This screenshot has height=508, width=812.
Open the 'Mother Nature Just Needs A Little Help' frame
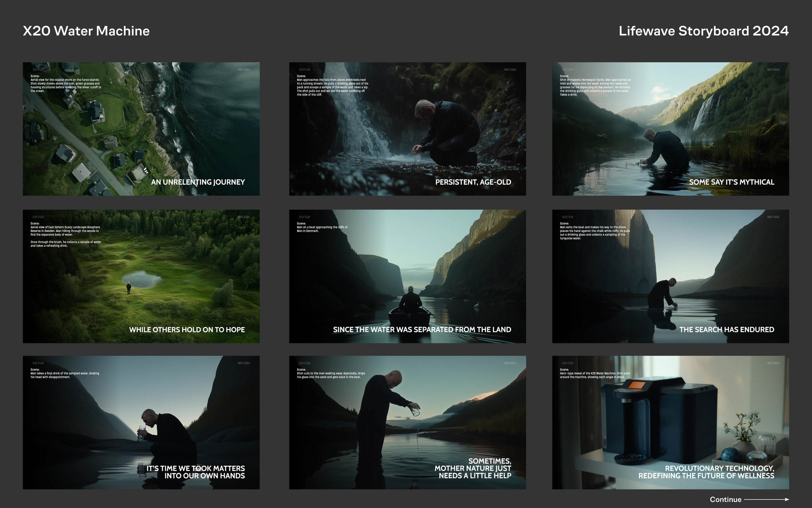click(x=407, y=422)
